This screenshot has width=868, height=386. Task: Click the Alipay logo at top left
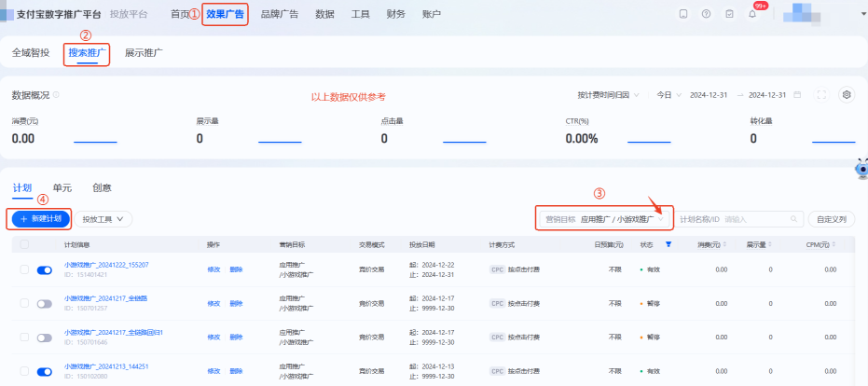7,14
